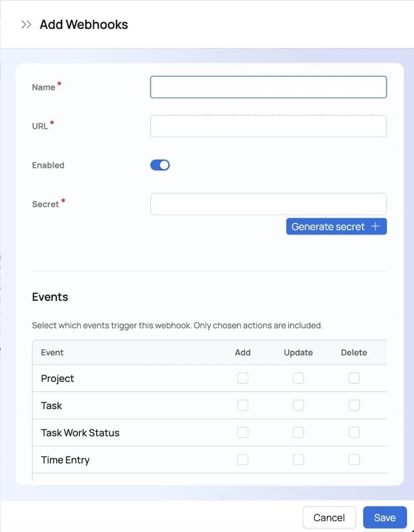Select the Secret input box

point(269,204)
